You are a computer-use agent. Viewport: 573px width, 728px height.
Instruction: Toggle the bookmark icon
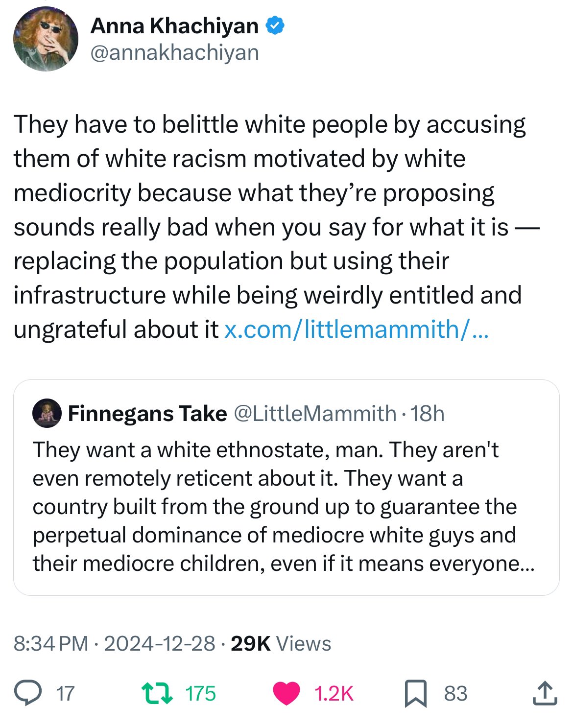pyautogui.click(x=415, y=694)
